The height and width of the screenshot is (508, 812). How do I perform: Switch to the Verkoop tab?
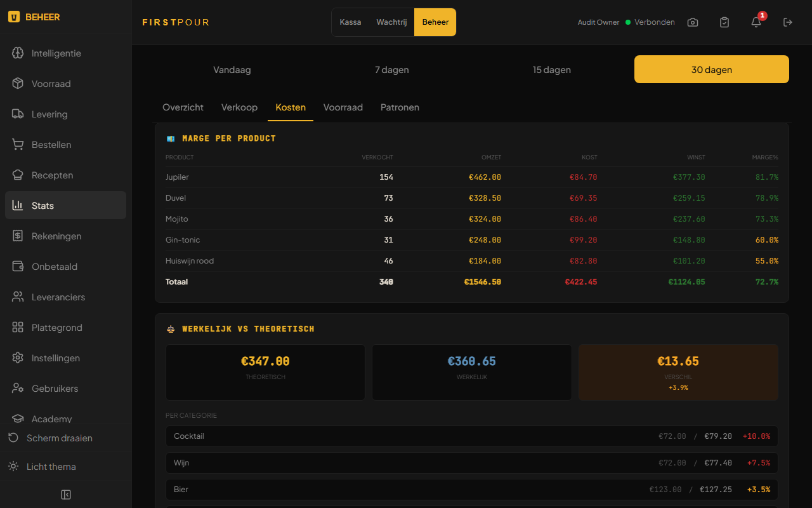click(239, 107)
